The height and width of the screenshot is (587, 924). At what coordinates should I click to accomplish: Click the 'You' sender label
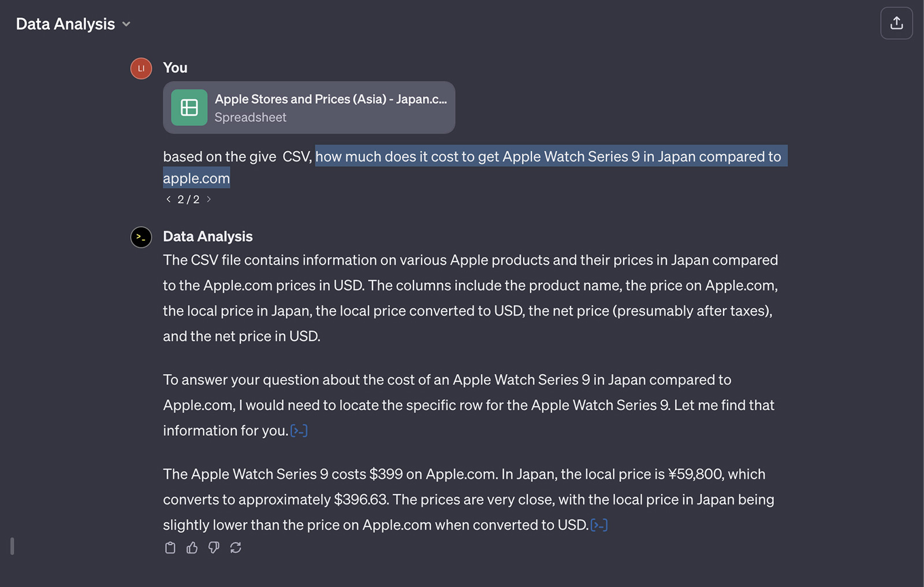tap(175, 68)
